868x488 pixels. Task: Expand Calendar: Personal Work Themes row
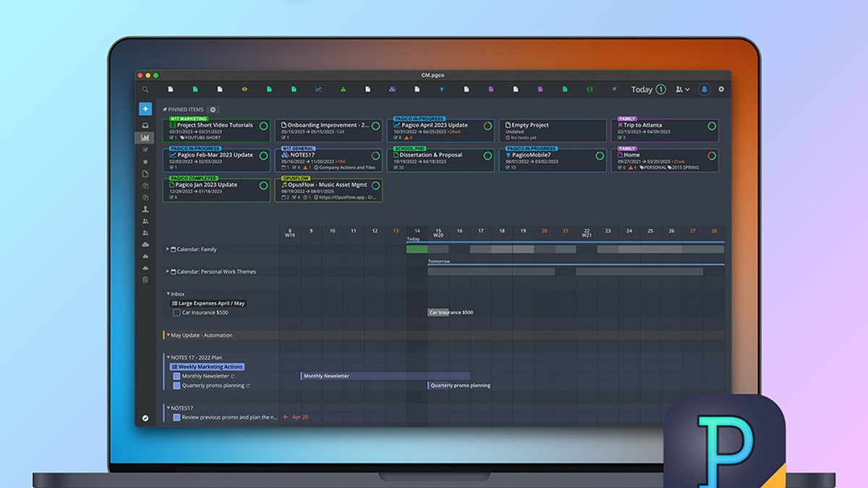point(168,272)
